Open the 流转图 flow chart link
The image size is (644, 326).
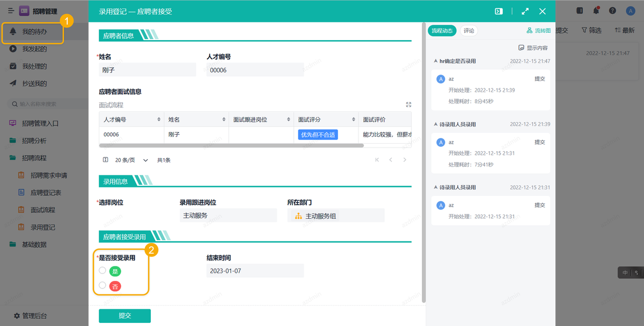click(538, 31)
